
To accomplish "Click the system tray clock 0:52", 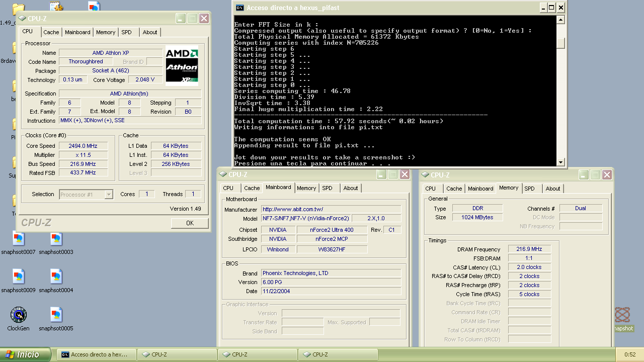I will coord(630,354).
